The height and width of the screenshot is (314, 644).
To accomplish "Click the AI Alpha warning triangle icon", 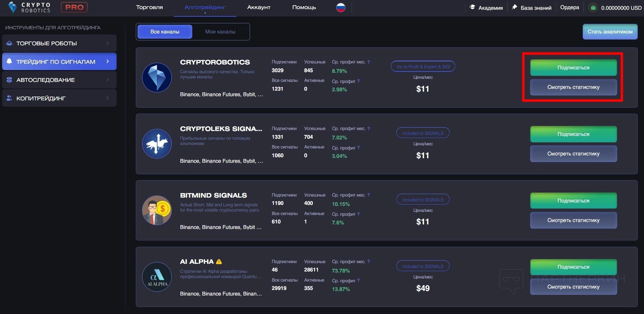I will [219, 262].
